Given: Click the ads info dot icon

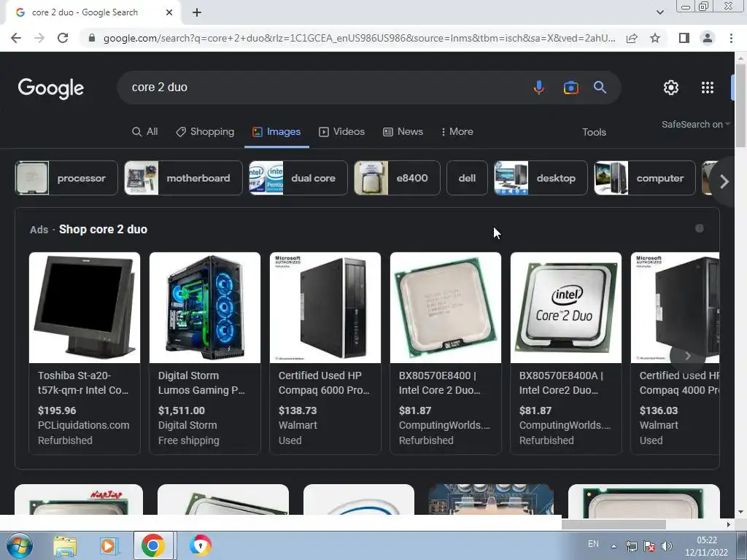Looking at the screenshot, I should (x=700, y=228).
